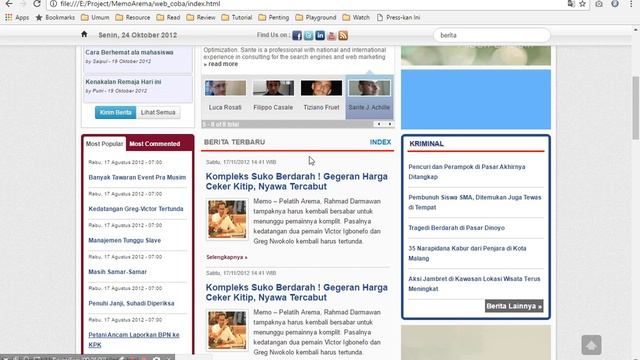
Task: Click the Kirim Berita button
Action: [116, 112]
